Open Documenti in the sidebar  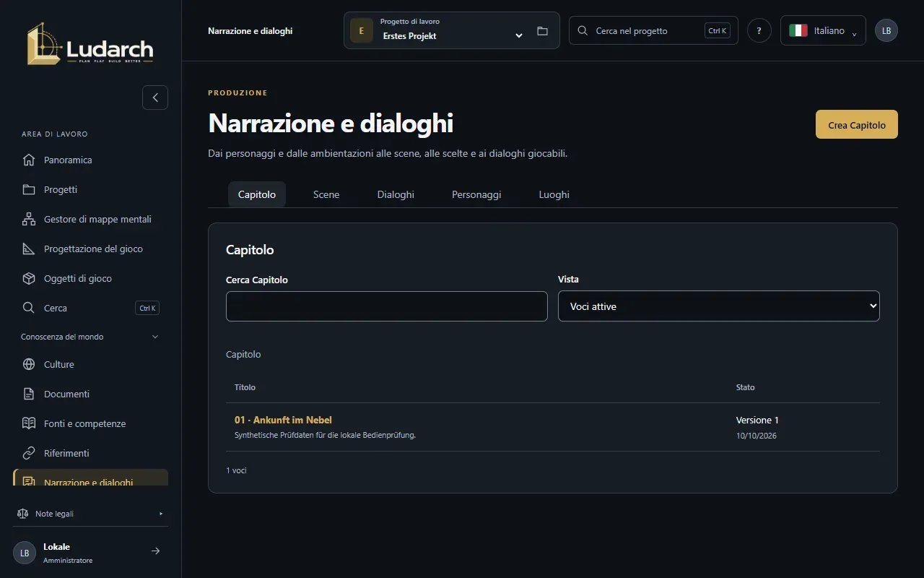click(x=91, y=394)
